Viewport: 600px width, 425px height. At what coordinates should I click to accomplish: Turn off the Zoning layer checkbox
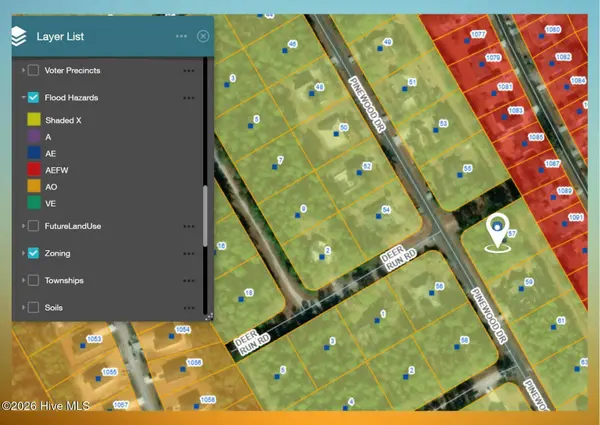coord(33,254)
